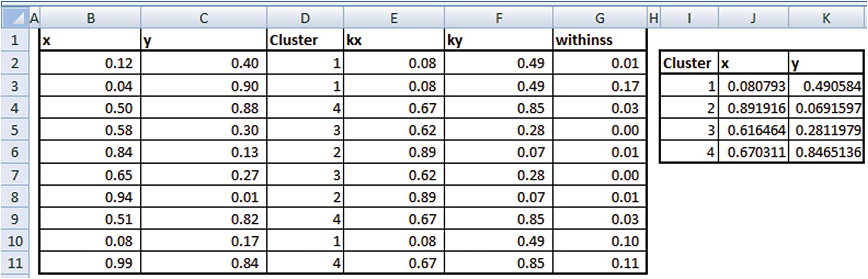Select column G header
Viewport: 868px width, 279px height.
pos(599,19)
